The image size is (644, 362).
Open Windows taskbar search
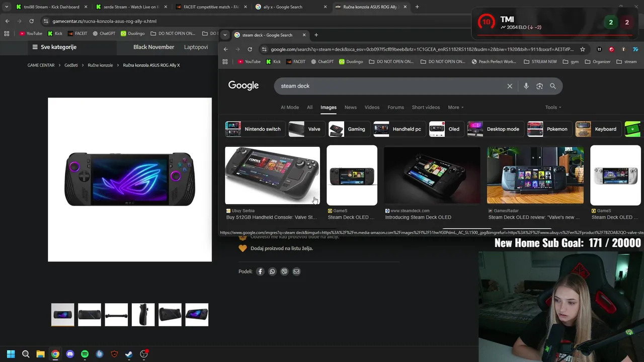point(26,354)
